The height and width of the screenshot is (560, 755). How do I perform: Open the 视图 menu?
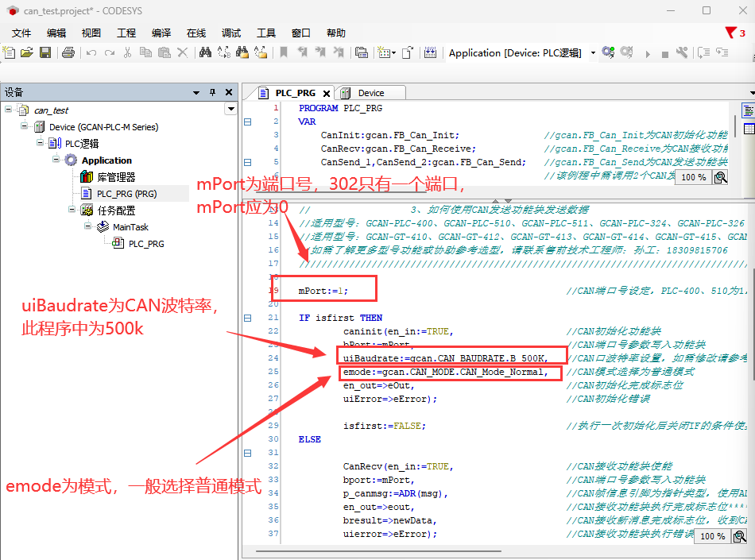coord(91,33)
